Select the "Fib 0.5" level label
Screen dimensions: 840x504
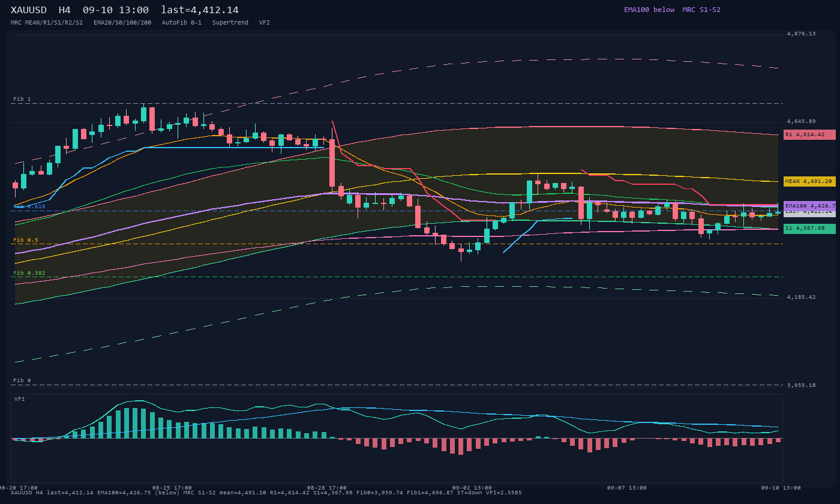point(26,241)
